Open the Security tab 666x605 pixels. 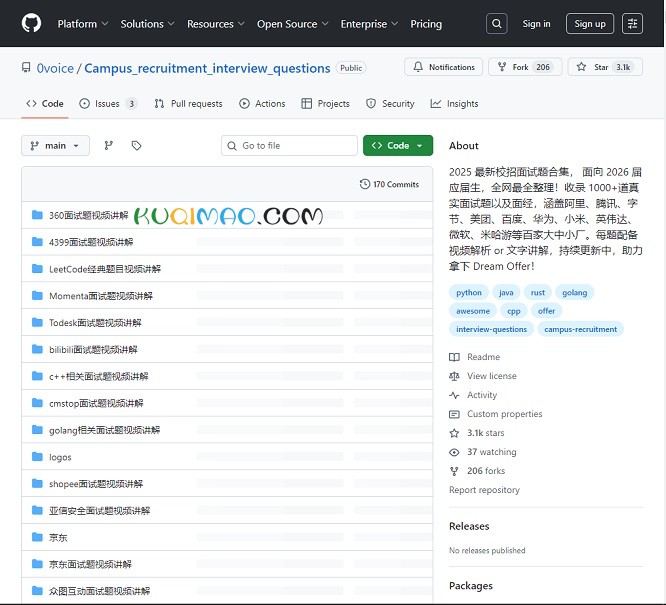point(390,104)
